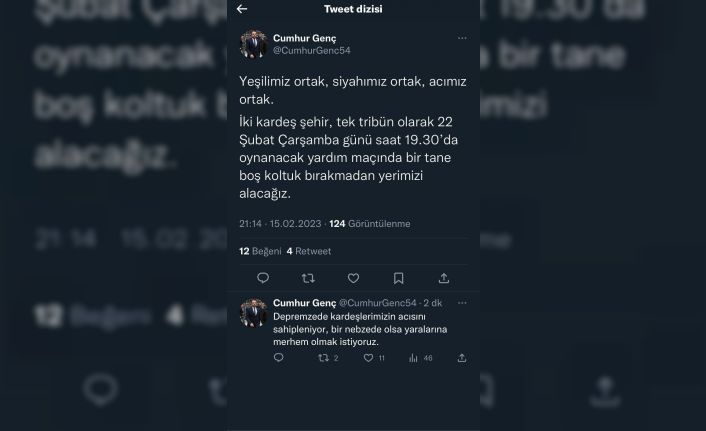This screenshot has width=706, height=431.
Task: Open more options on the reply tweet
Action: pyautogui.click(x=462, y=303)
